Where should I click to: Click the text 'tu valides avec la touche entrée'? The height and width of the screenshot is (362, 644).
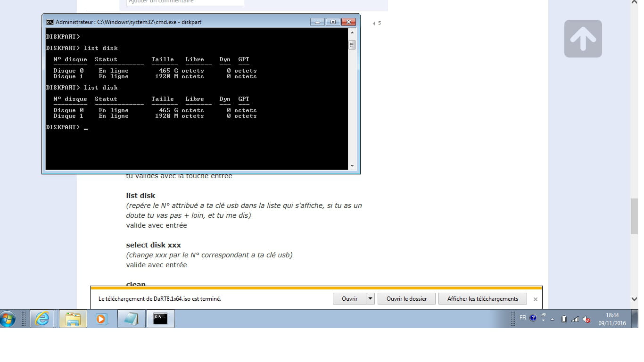coord(179,176)
